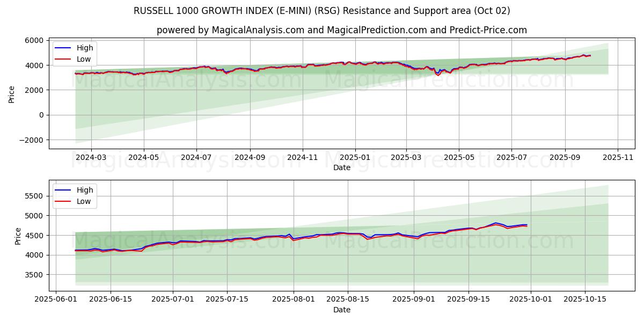The image size is (644, 322).
Task: Click the −2000 price tick on top chart
Action: coord(31,140)
